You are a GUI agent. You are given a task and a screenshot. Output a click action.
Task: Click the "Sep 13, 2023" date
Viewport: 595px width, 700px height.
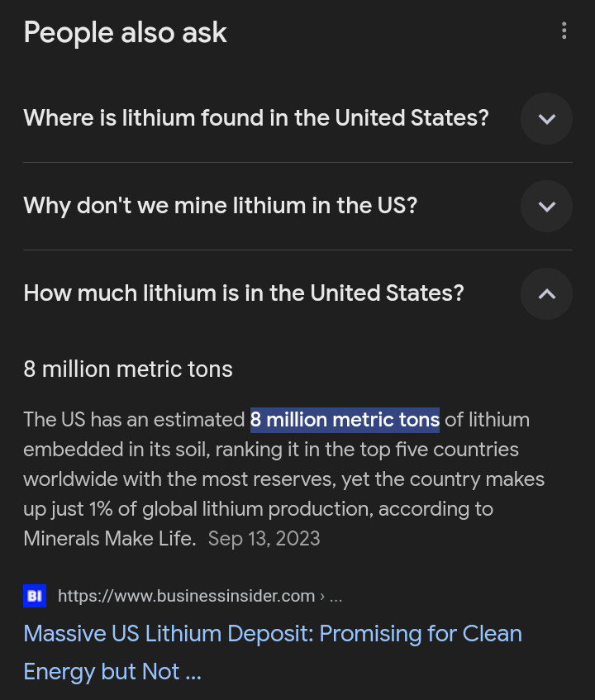pos(264,539)
